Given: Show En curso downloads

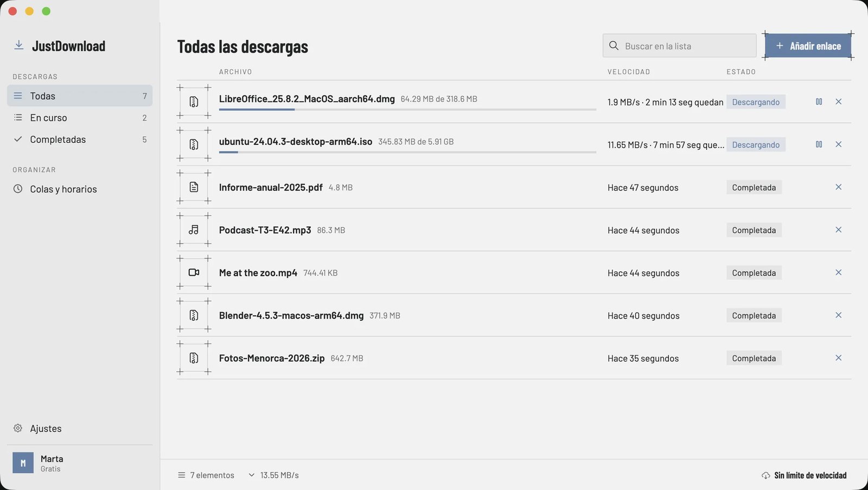Looking at the screenshot, I should click(80, 118).
